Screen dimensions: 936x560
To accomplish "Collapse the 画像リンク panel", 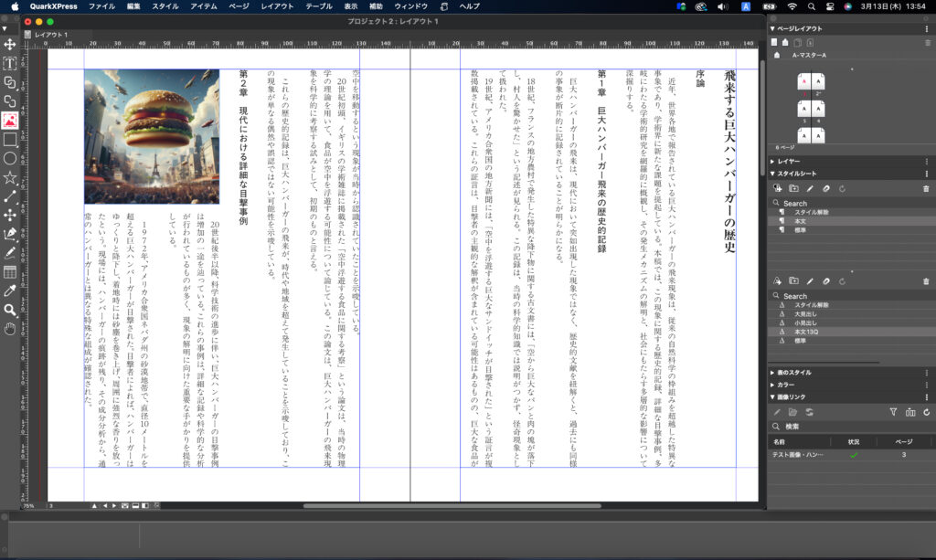I will 772,397.
